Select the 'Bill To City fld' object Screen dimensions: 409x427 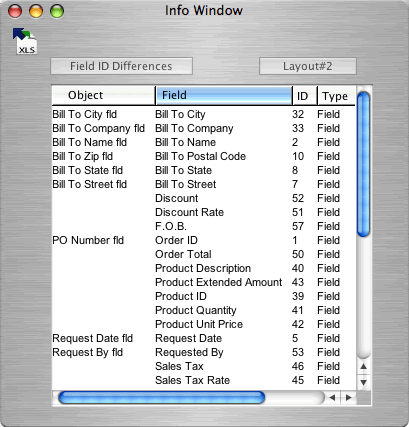coord(85,114)
